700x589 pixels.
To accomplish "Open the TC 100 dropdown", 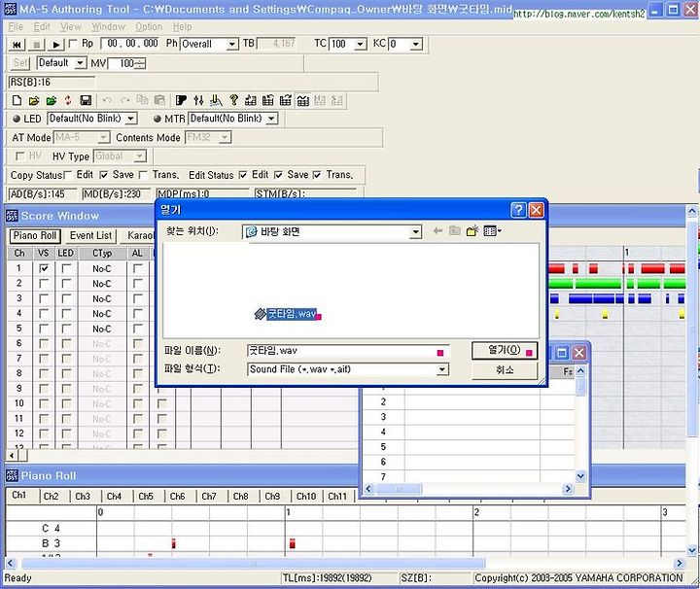I will pos(361,44).
